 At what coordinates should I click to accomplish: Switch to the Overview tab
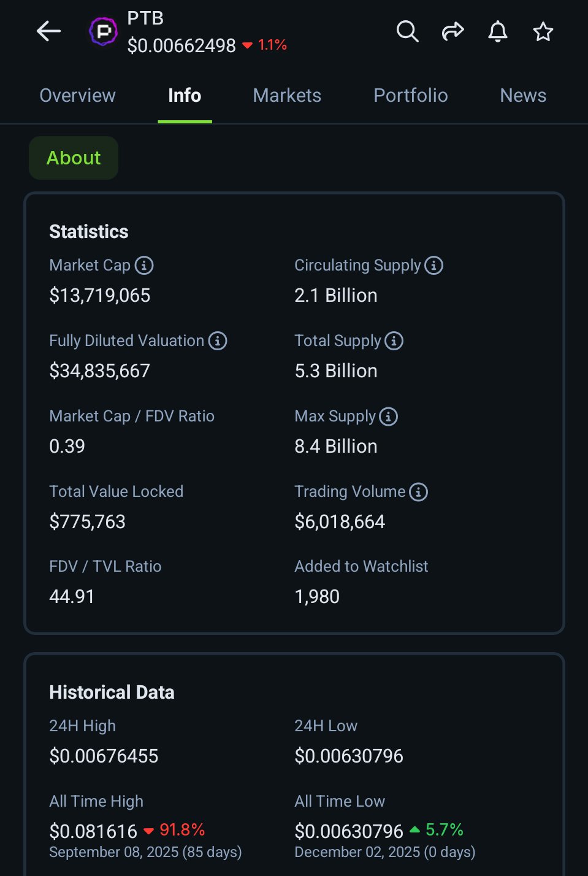coord(77,96)
